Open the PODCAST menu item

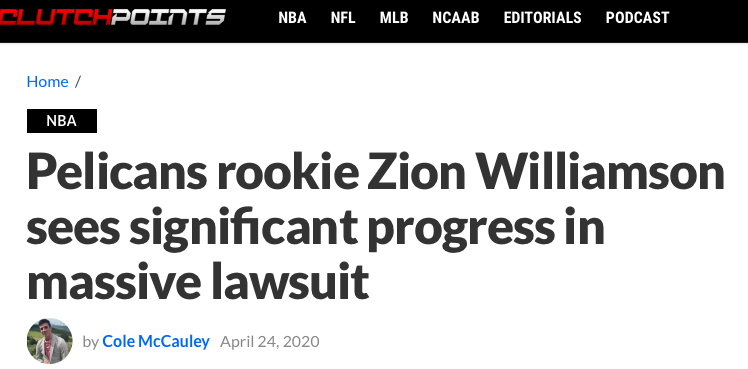tap(637, 18)
